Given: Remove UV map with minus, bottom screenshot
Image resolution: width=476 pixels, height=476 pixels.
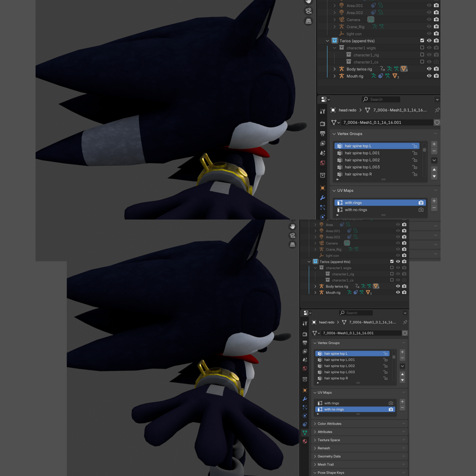Looking at the screenshot, I should (x=402, y=408).
